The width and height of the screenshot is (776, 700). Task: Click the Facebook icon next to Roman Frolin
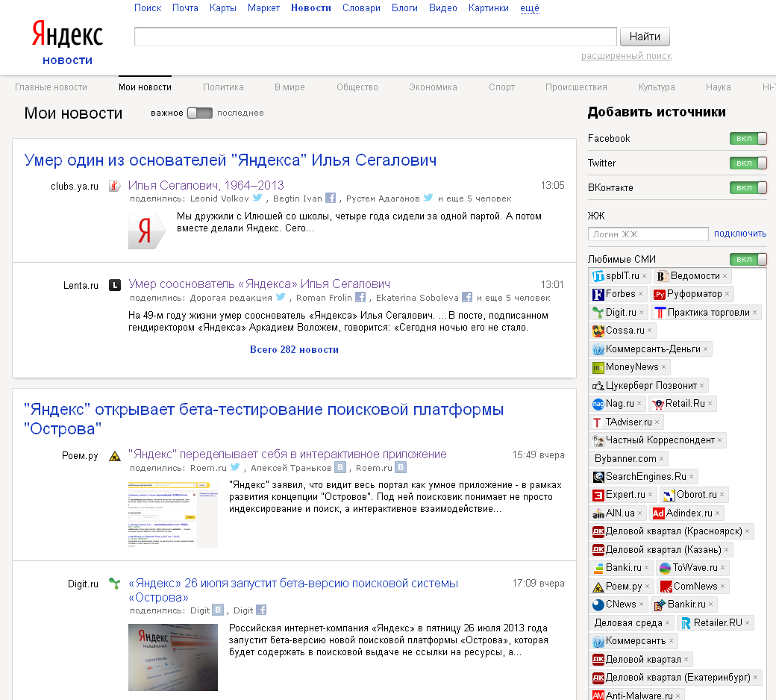tap(360, 297)
